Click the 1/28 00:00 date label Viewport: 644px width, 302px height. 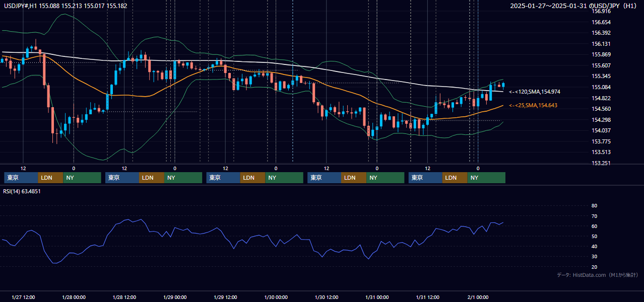[x=74, y=297]
